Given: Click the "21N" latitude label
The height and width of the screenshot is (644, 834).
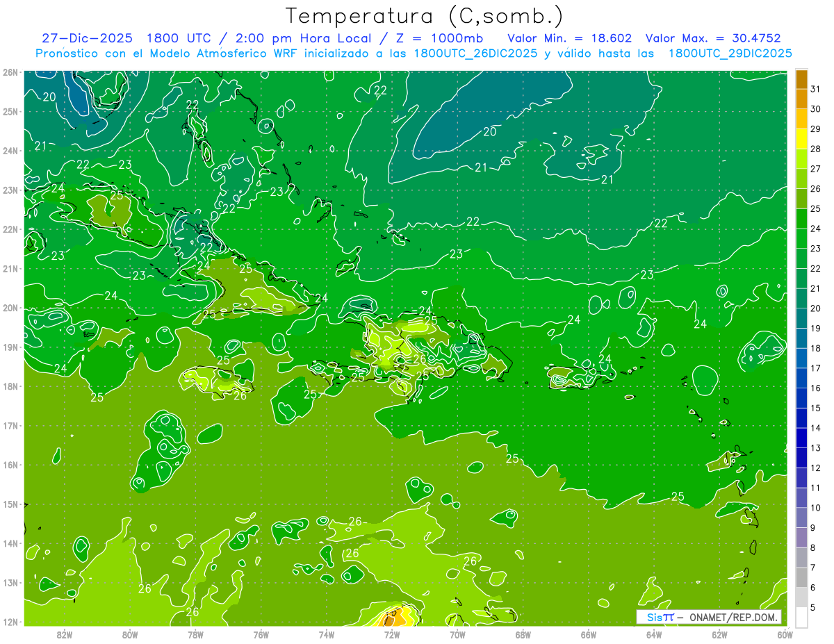Looking at the screenshot, I should (10, 269).
